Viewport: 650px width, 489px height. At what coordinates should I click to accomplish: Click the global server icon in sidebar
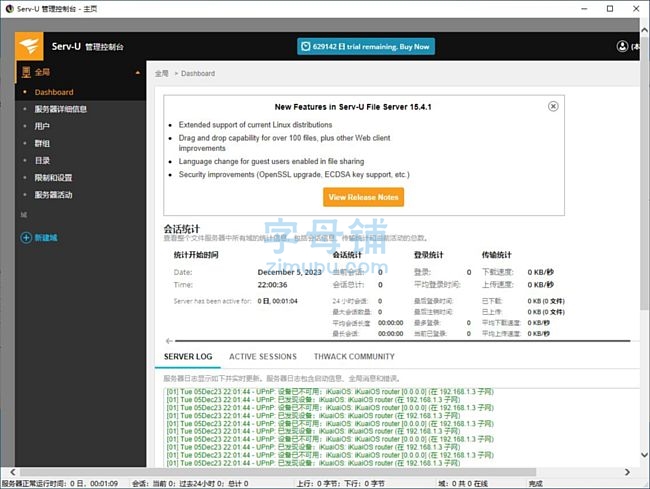26,72
